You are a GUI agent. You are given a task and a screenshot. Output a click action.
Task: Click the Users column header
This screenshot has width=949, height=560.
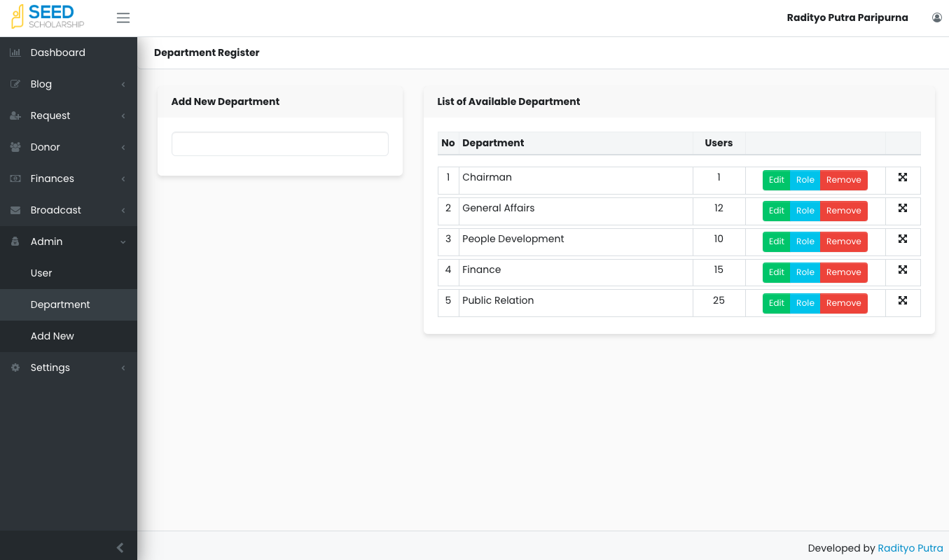(x=719, y=143)
